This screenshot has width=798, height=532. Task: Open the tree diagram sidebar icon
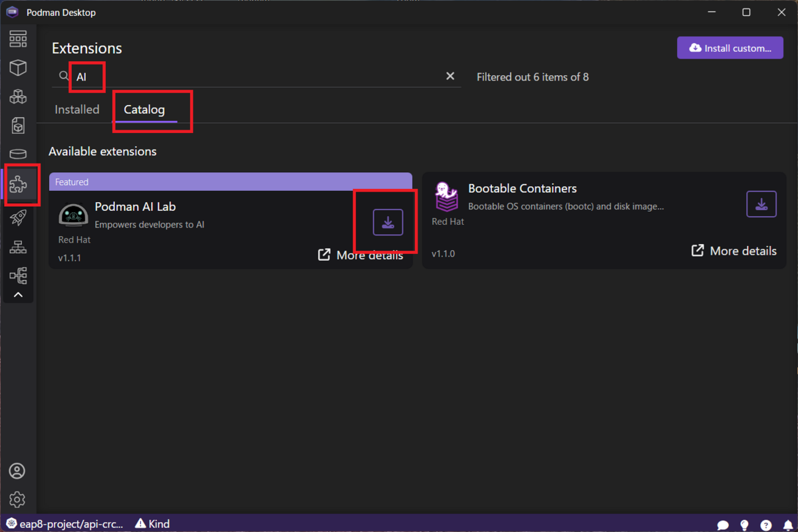[18, 275]
